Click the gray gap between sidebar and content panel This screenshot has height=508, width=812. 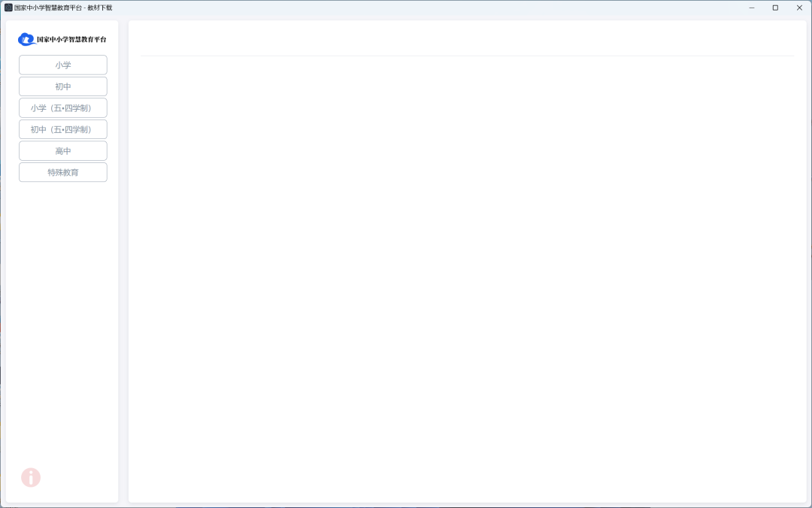123,263
